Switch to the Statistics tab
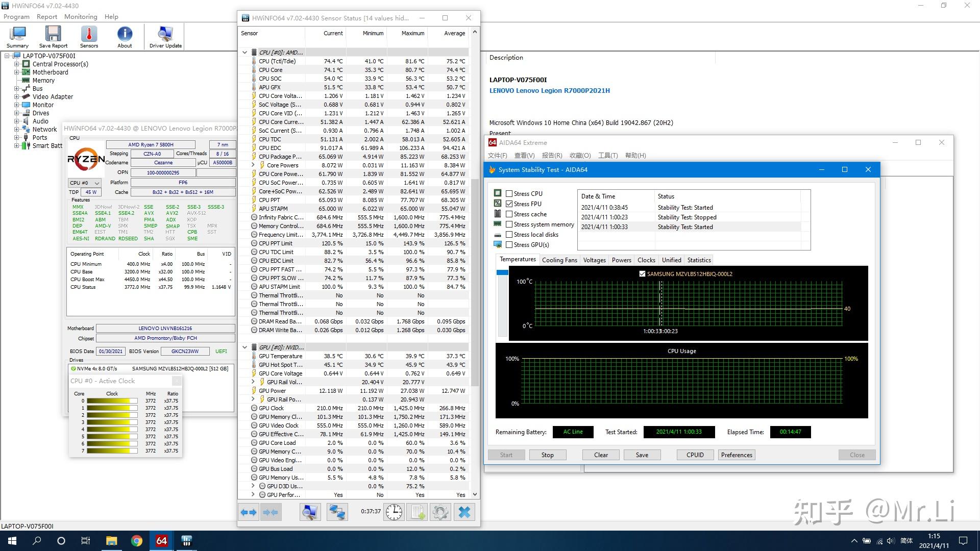The height and width of the screenshot is (551, 980). (699, 260)
